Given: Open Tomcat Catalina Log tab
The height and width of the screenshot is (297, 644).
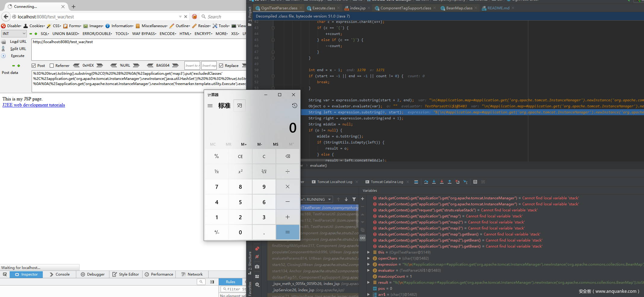Looking at the screenshot, I should pos(387,182).
